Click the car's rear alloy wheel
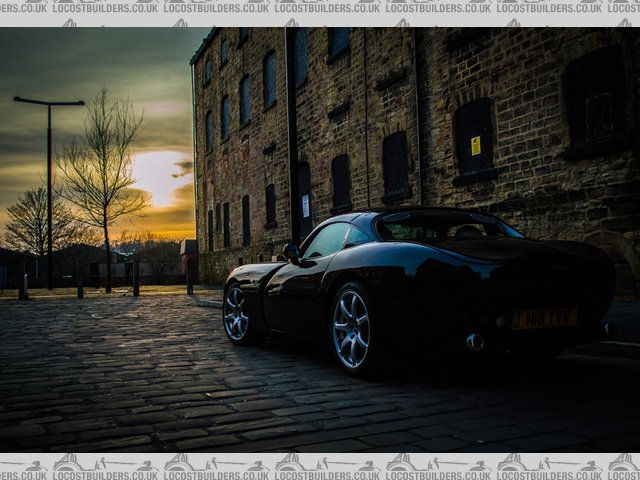Screen dimensions: 640x480 tap(352, 328)
